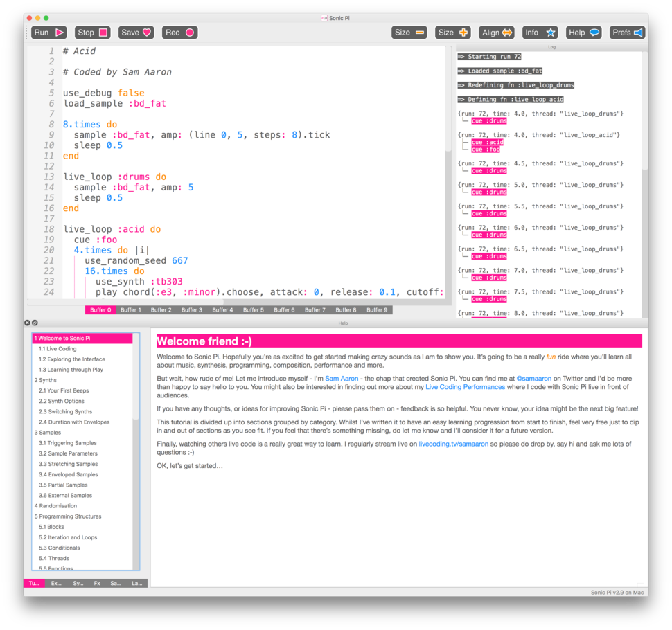Screen dimensions: 672x630
Task: Switch to Buffer 4 tab
Action: tap(222, 310)
